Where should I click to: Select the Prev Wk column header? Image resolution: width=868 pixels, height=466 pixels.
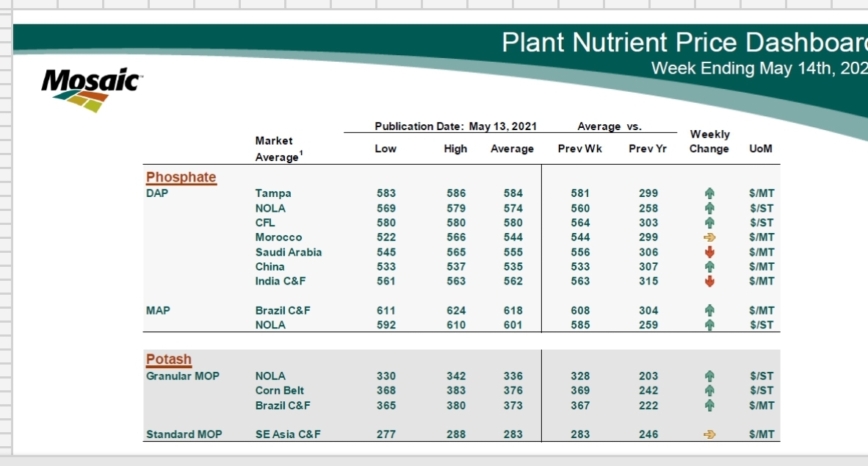[x=579, y=148]
